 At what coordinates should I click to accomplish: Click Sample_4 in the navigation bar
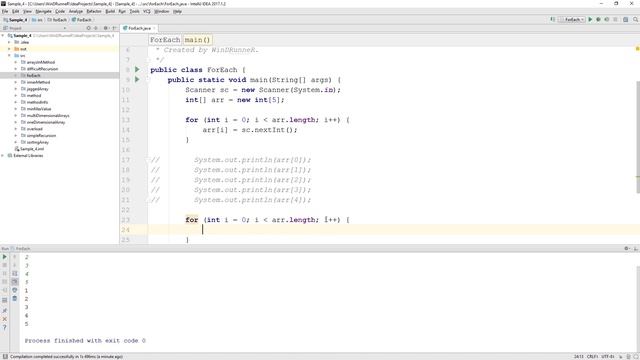coord(16,20)
